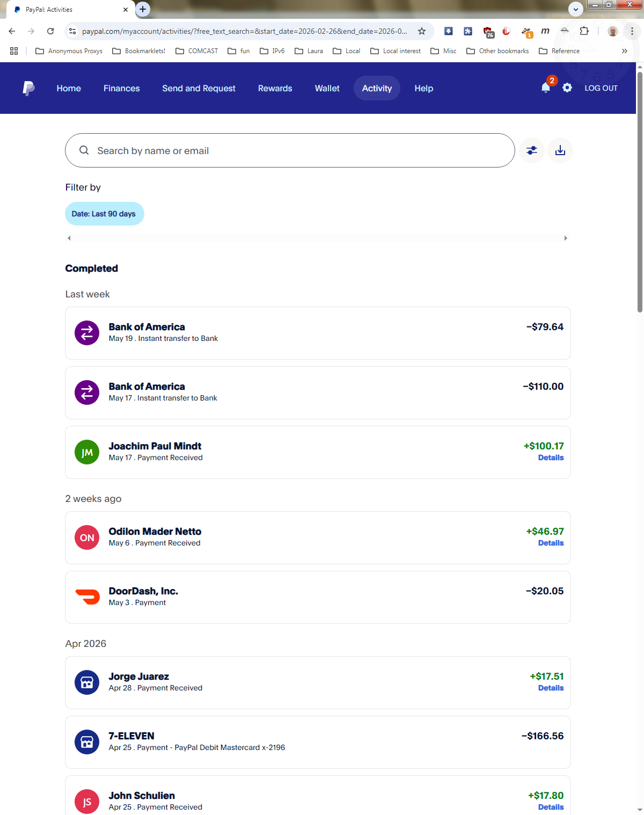Screen dimensions: 644x815
Task: Reload the PayPal activity page
Action: point(50,31)
